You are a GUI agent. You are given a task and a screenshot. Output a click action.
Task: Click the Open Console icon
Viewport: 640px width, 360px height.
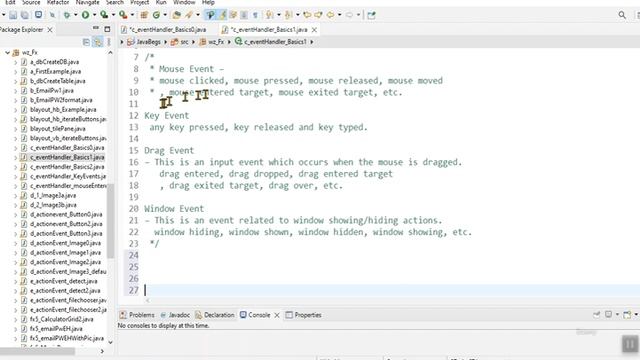[x=627, y=314]
